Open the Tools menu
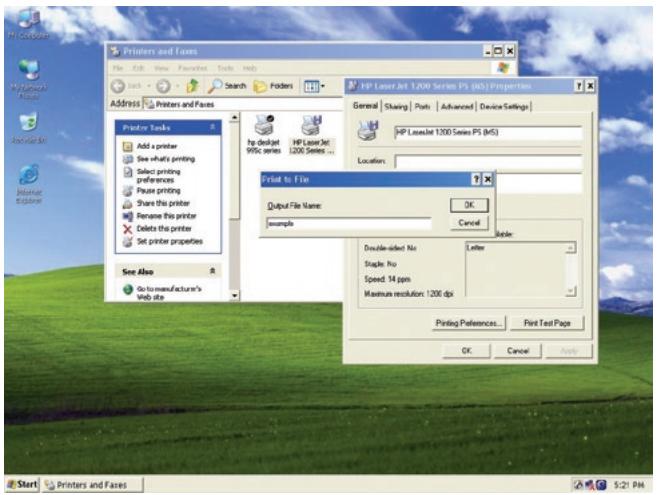This screenshot has width=657, height=495. [x=225, y=68]
